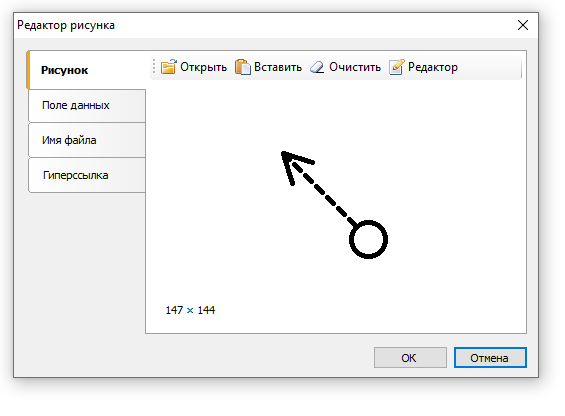565x416 pixels.
Task: Click the dotted toolbar grip handle
Action: tap(154, 67)
